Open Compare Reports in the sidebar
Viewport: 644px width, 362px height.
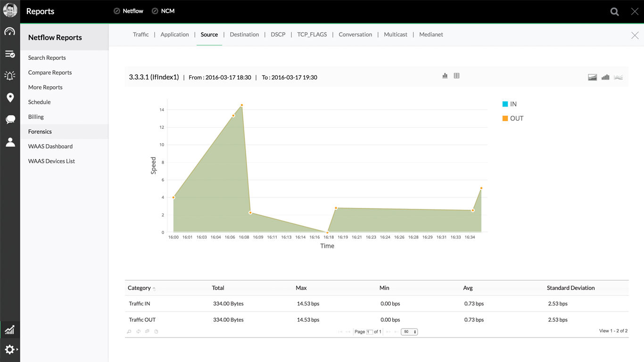50,73
